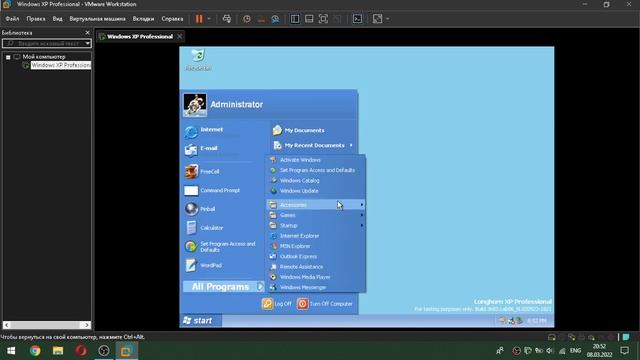This screenshot has height=360, width=640.
Task: Open Opera from the Windows taskbar
Action: pyautogui.click(x=81, y=350)
